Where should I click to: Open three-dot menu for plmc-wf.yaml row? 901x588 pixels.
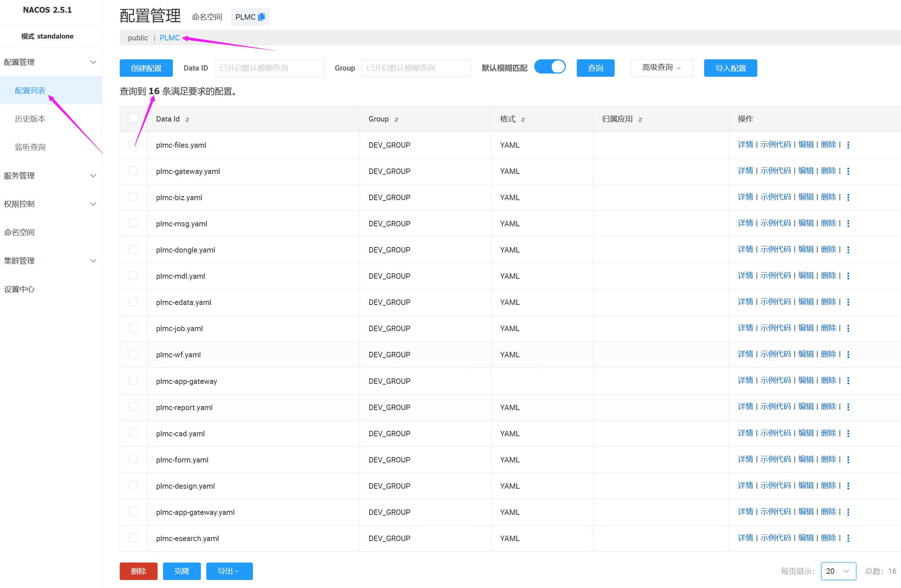point(848,354)
